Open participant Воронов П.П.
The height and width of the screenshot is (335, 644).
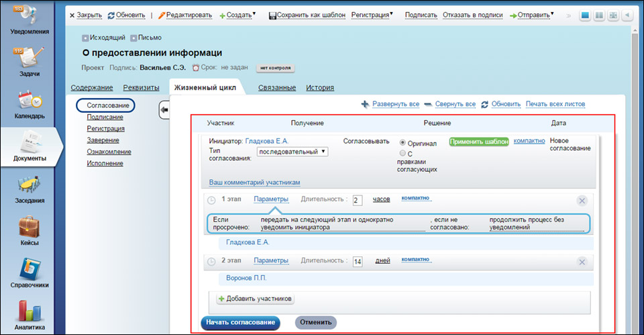pos(246,279)
